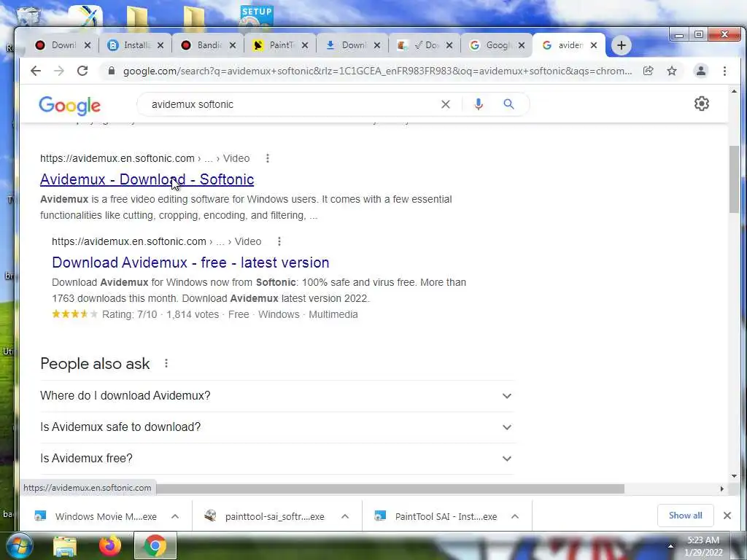Start voice search with the microphone
The width and height of the screenshot is (747, 560).
pos(479,104)
